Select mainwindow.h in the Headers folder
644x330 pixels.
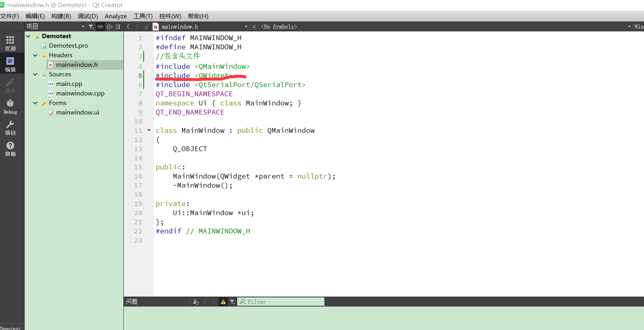pos(77,65)
